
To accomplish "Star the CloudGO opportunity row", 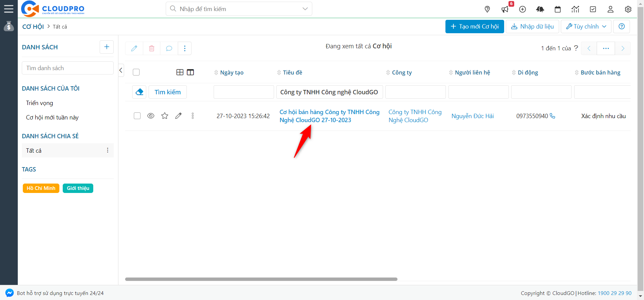I will [165, 116].
